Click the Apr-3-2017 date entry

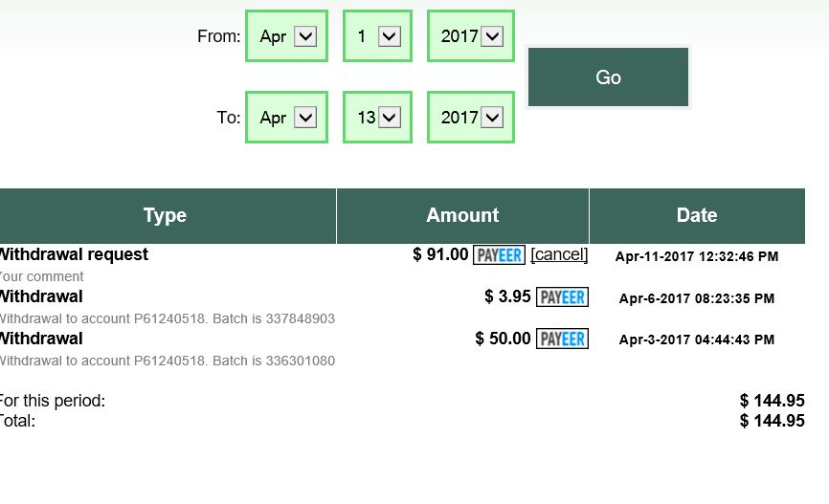(x=697, y=340)
